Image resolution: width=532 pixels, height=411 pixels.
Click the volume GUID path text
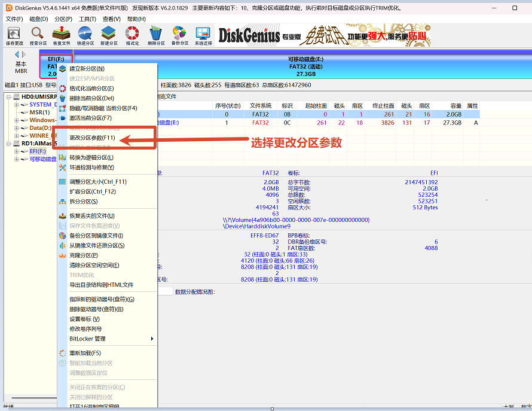tap(296, 220)
